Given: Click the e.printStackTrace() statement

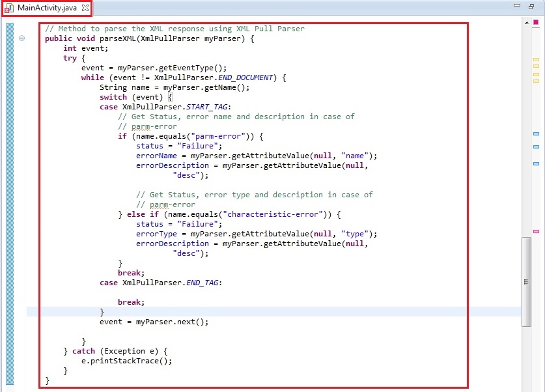Looking at the screenshot, I should coord(126,361).
